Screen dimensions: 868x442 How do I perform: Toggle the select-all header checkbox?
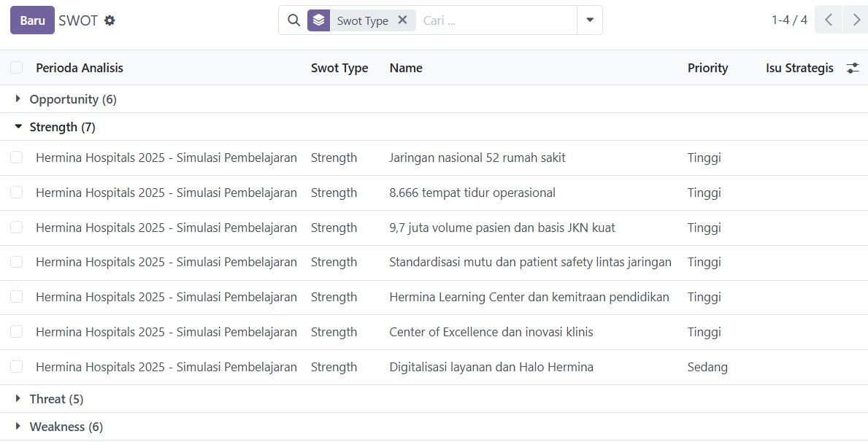(17, 68)
